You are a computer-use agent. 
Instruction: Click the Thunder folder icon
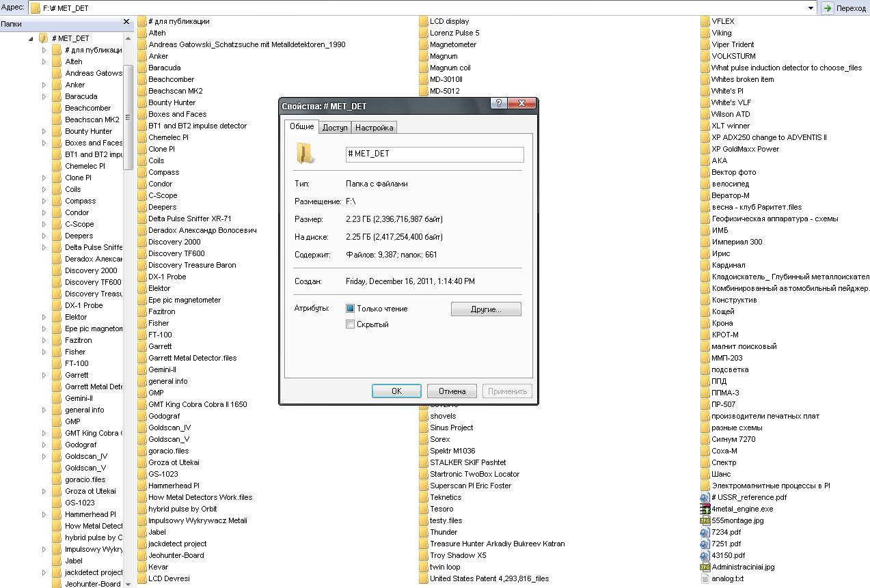pos(424,532)
